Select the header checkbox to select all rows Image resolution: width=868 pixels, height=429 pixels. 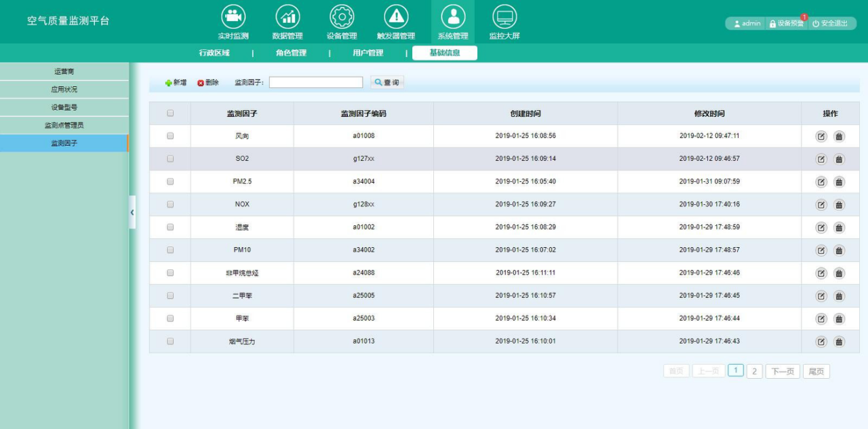pos(170,113)
